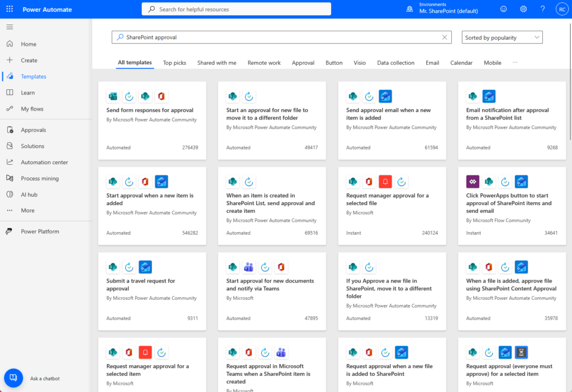Switch to the Data collection tab
The width and height of the screenshot is (572, 392).
coord(395,63)
